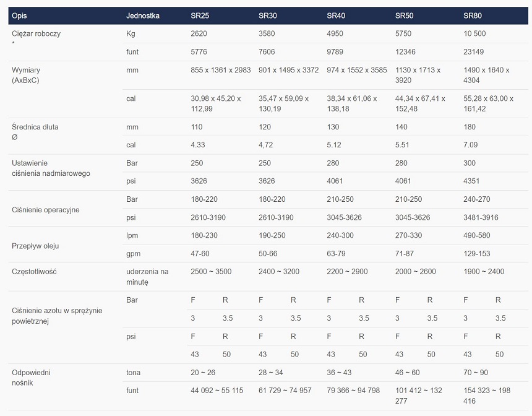The height and width of the screenshot is (416, 532).
Task: Select the Częstotliwość row label
Action: click(35, 271)
